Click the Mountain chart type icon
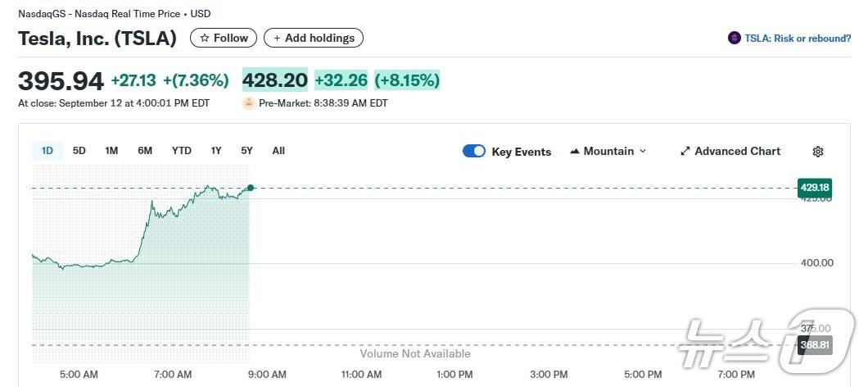868x387 pixels. (x=575, y=152)
